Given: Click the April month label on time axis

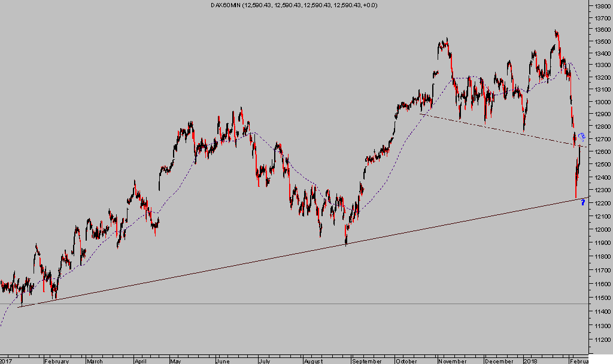Looking at the screenshot, I should point(140,361).
